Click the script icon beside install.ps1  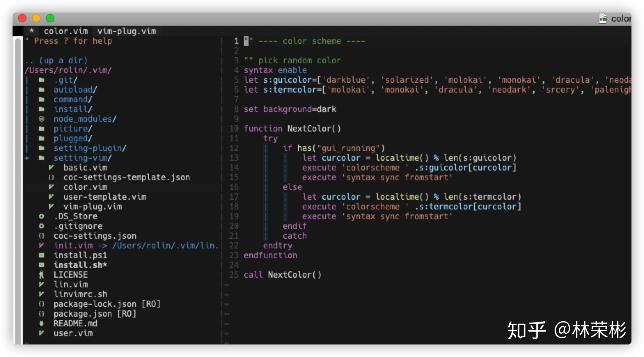[41, 255]
